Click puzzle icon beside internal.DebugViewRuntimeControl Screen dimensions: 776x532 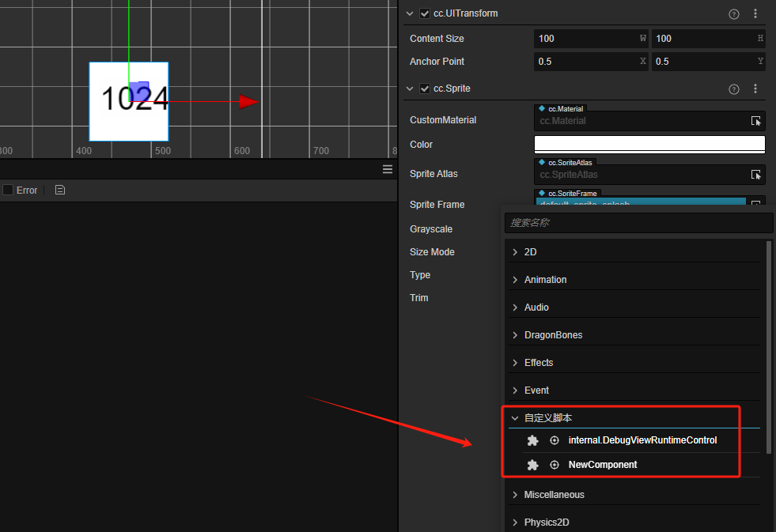click(532, 440)
